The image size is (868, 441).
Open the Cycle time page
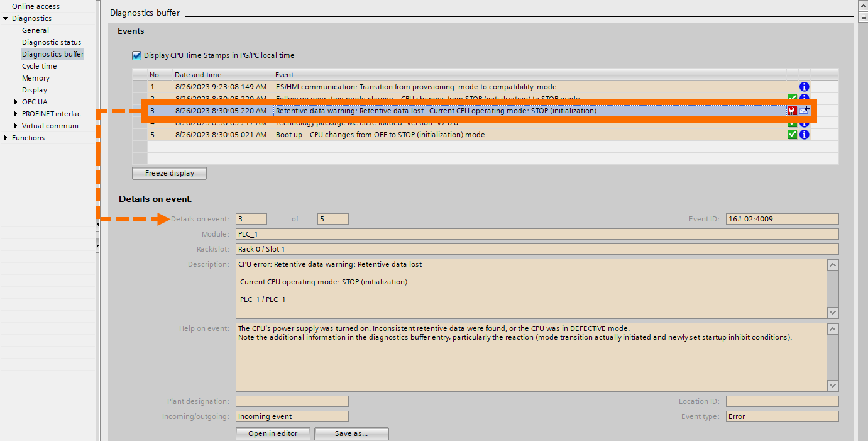(38, 65)
